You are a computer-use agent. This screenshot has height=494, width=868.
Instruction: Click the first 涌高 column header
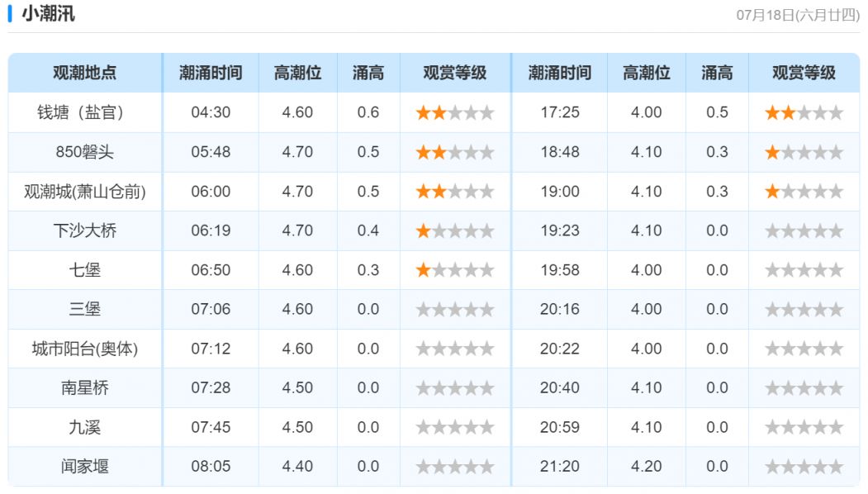368,73
